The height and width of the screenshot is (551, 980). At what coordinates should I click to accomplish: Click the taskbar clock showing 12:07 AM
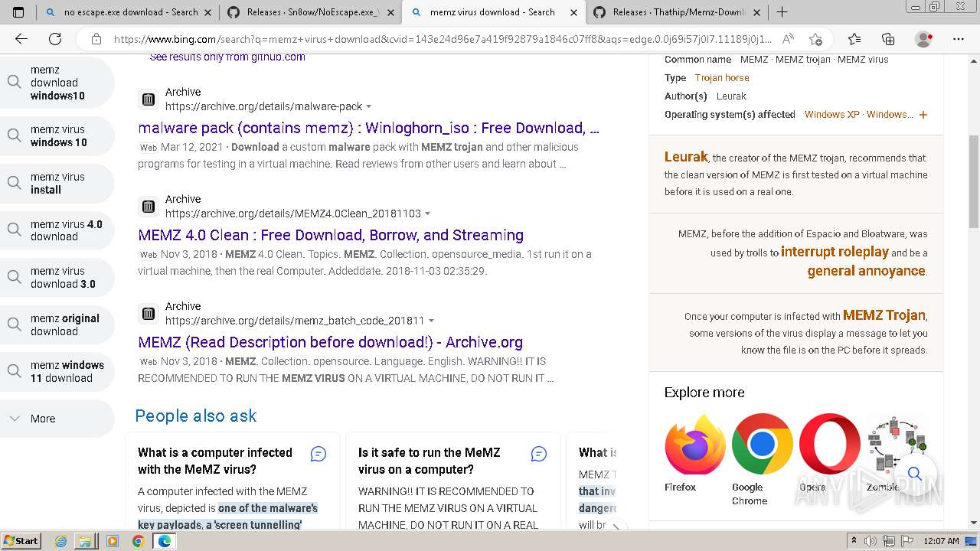941,541
